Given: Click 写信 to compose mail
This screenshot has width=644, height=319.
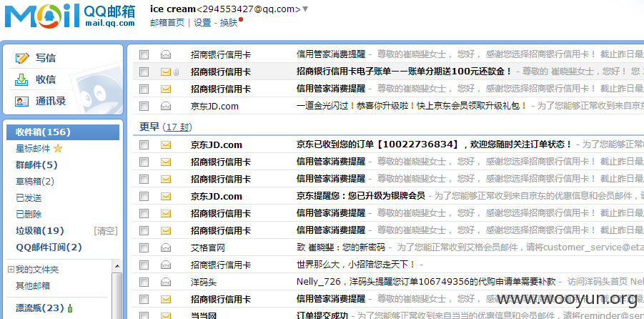Looking at the screenshot, I should pos(46,58).
